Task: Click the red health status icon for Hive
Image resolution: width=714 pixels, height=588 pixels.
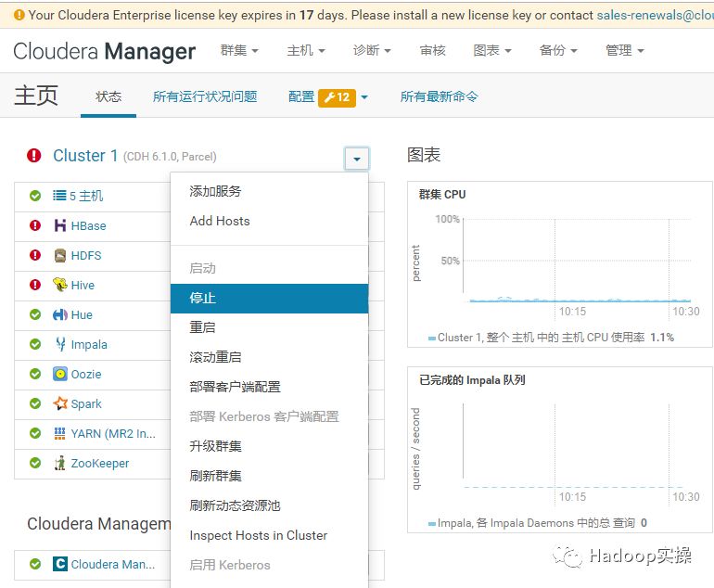Action: coord(35,285)
